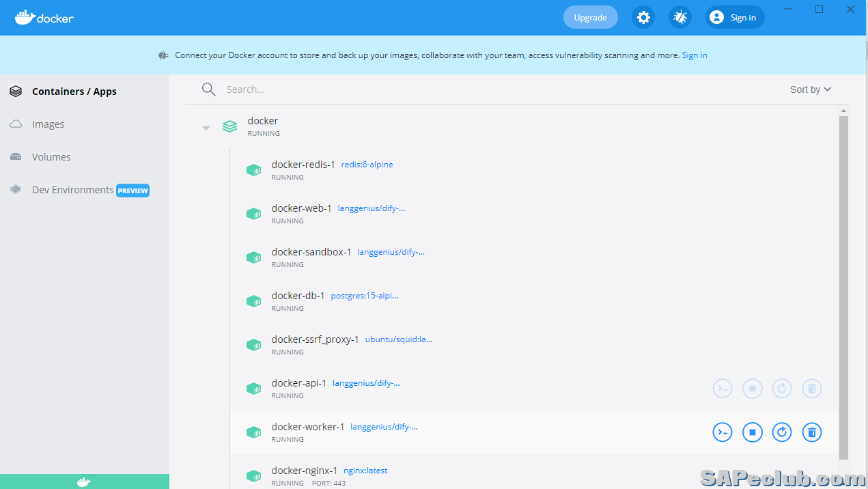Open the Volumes section

(51, 157)
